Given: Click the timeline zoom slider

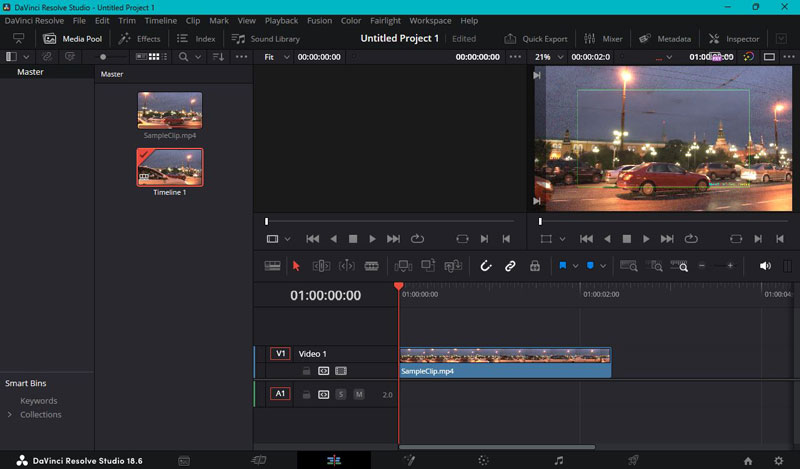Looking at the screenshot, I should coord(717,266).
